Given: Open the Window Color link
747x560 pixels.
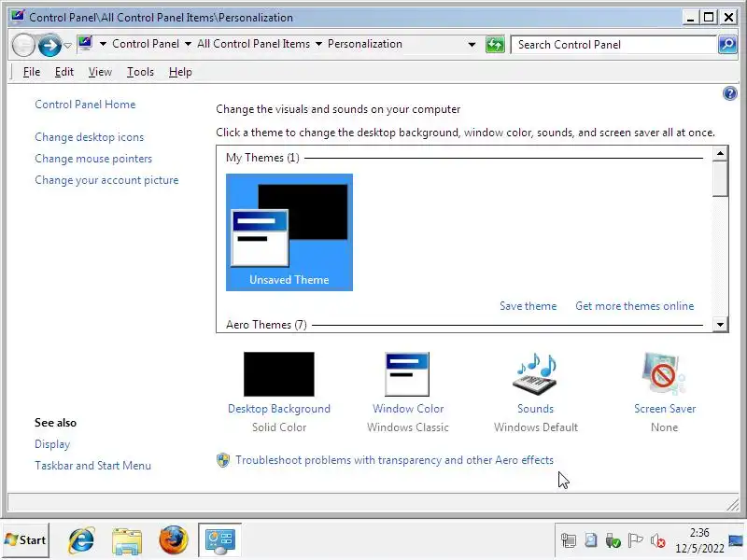Looking at the screenshot, I should click(408, 409).
